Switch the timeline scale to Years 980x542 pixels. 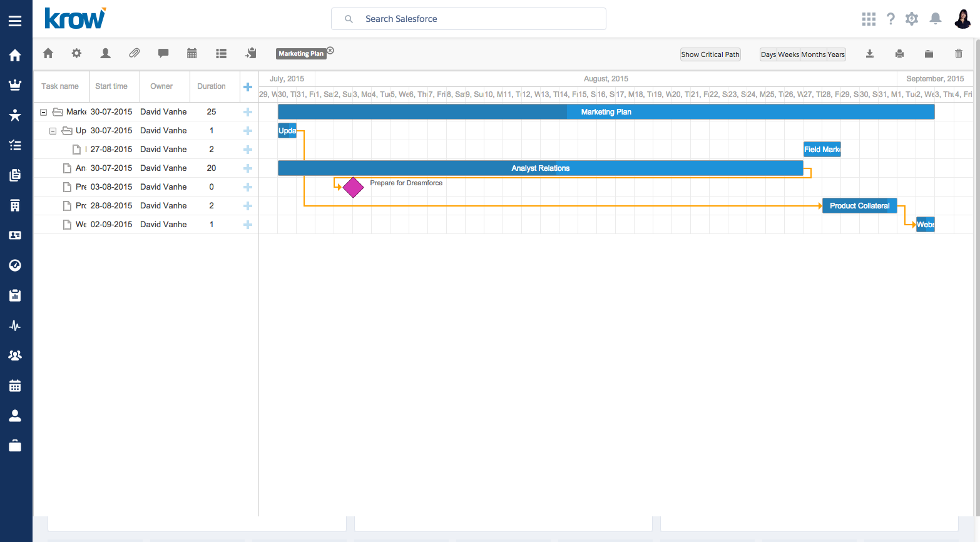(836, 54)
